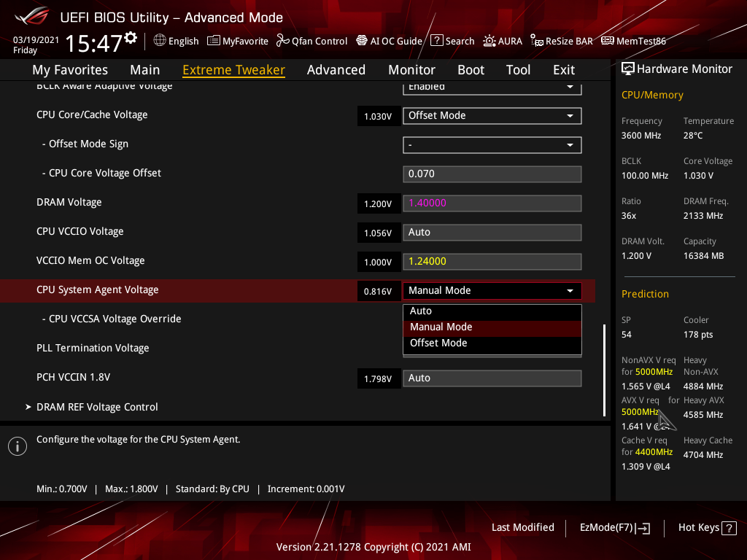Select CPU System Agent Voltage label
The height and width of the screenshot is (560, 747).
pos(97,290)
